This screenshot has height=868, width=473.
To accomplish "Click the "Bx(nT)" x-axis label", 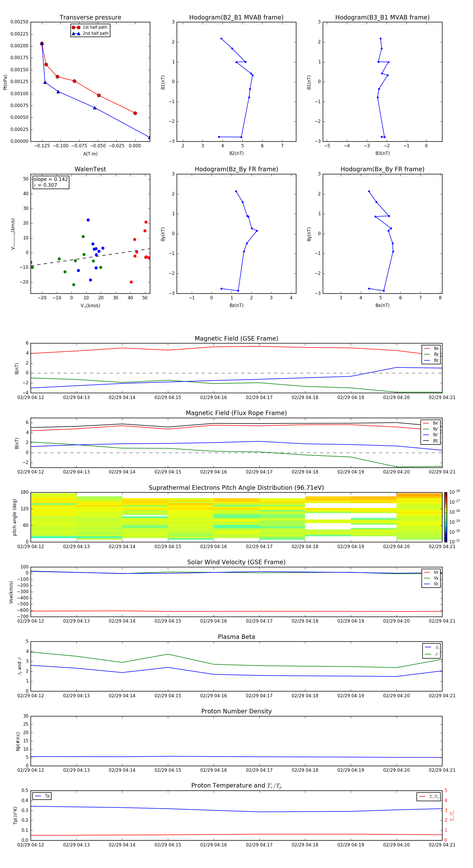I will pyautogui.click(x=382, y=306).
